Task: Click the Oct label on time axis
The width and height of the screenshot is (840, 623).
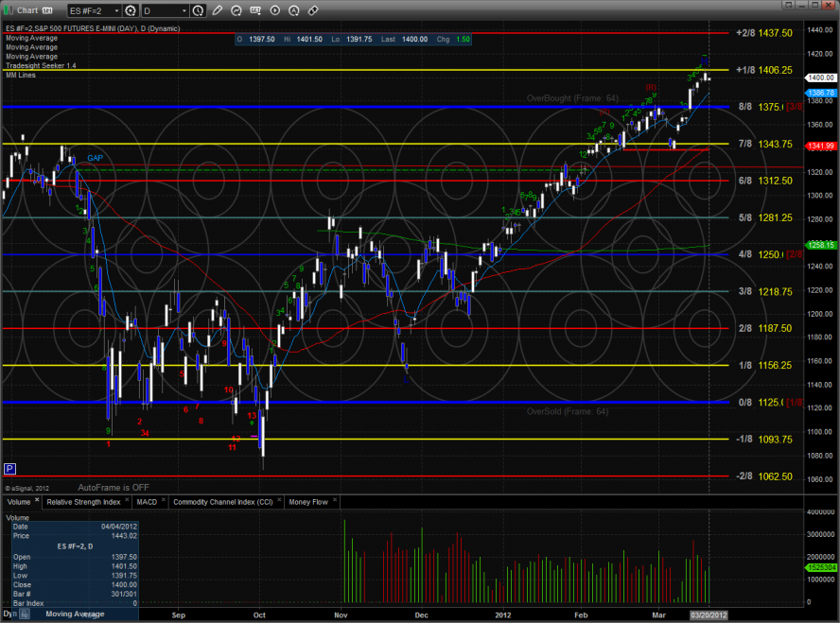Action: pos(259,615)
